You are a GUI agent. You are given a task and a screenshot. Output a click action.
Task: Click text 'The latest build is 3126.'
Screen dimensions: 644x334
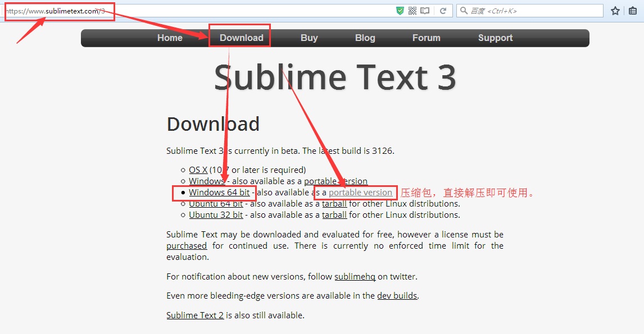[348, 151]
